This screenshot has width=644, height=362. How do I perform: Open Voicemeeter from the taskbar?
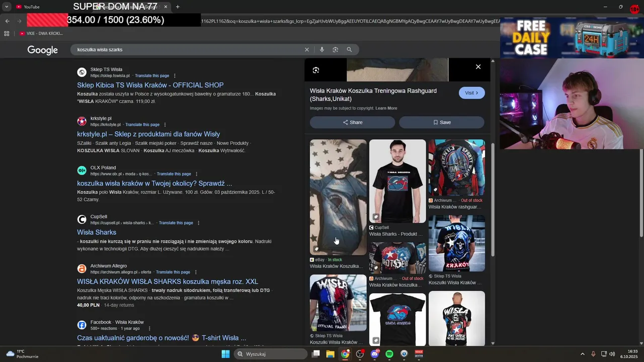(x=419, y=354)
